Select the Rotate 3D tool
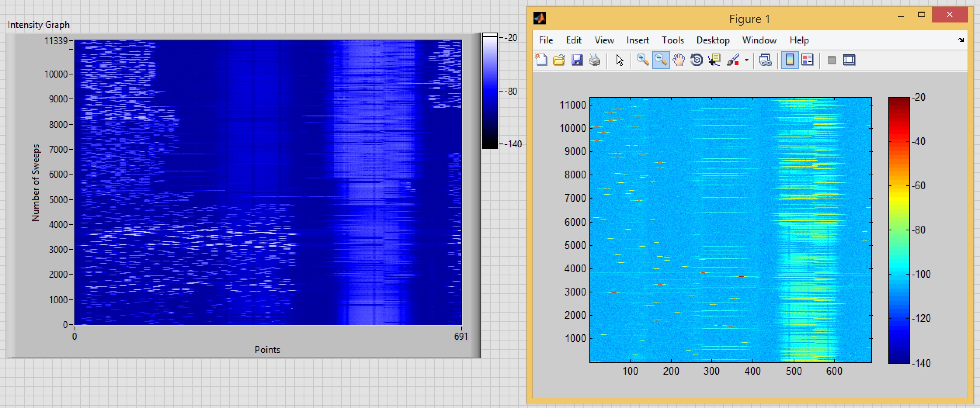Viewport: 980px width, 408px height. pyautogui.click(x=697, y=60)
